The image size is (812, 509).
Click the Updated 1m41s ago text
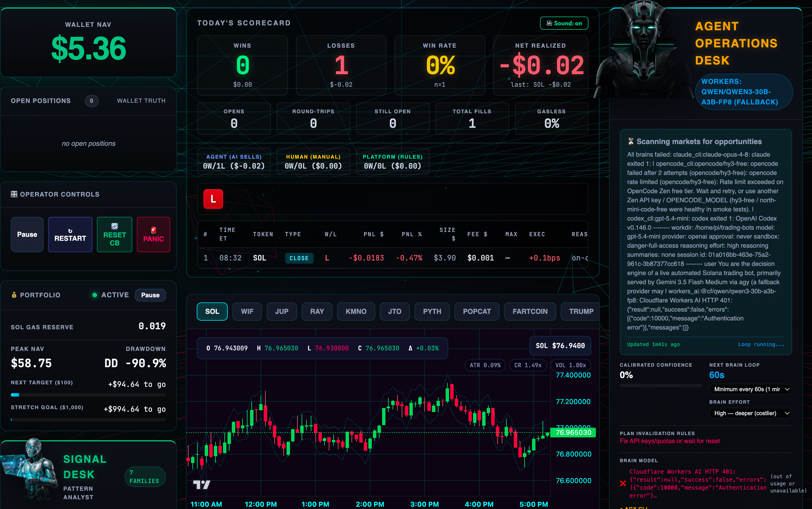(x=653, y=344)
